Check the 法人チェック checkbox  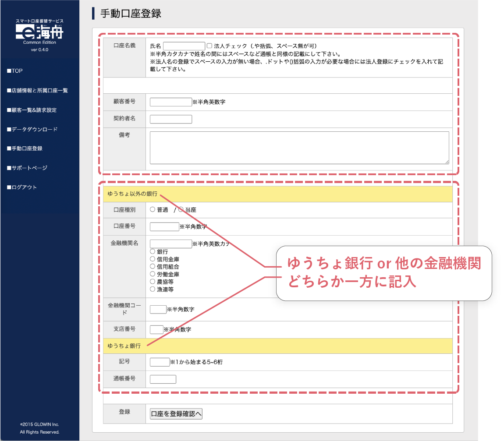(x=209, y=45)
